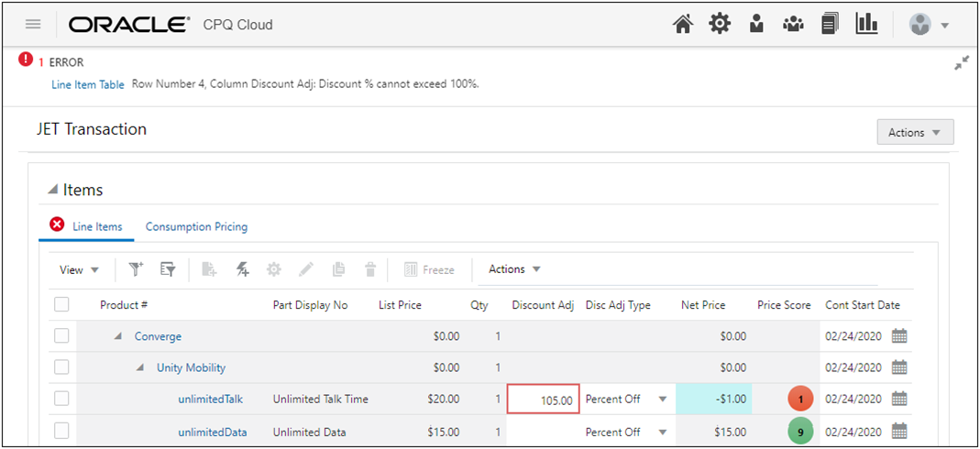Image resolution: width=980 pixels, height=449 pixels.
Task: Switch to the Line Items tab
Action: point(97,226)
